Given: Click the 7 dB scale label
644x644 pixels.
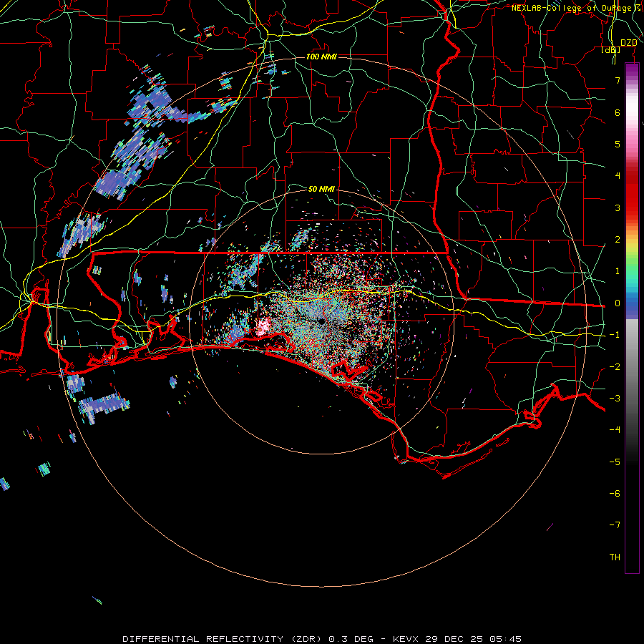Looking at the screenshot, I should click(618, 80).
